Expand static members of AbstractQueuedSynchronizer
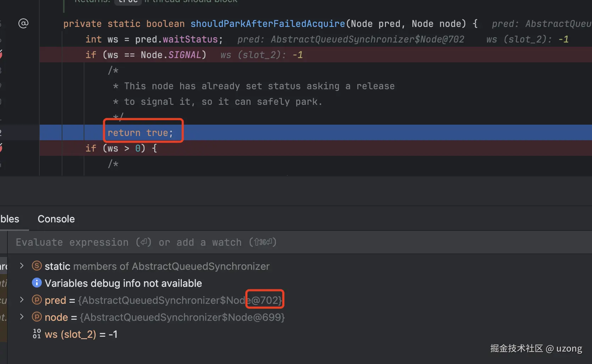Screen dimensions: 592x364 tap(22, 266)
